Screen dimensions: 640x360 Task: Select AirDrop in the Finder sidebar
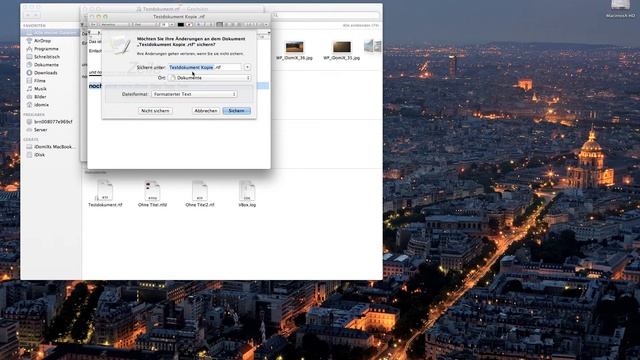[x=42, y=41]
